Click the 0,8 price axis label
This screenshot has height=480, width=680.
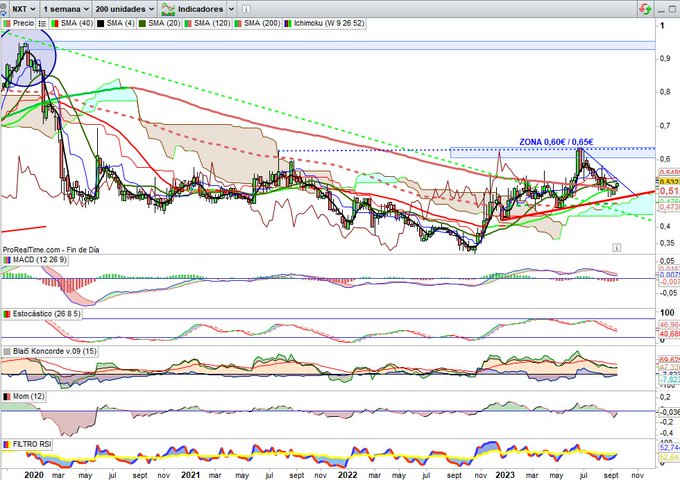point(665,91)
